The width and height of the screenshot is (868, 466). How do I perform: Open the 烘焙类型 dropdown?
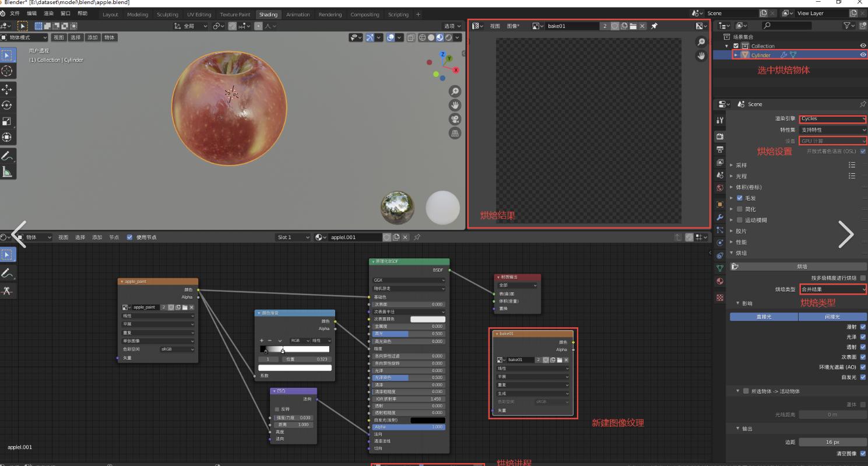[832, 289]
